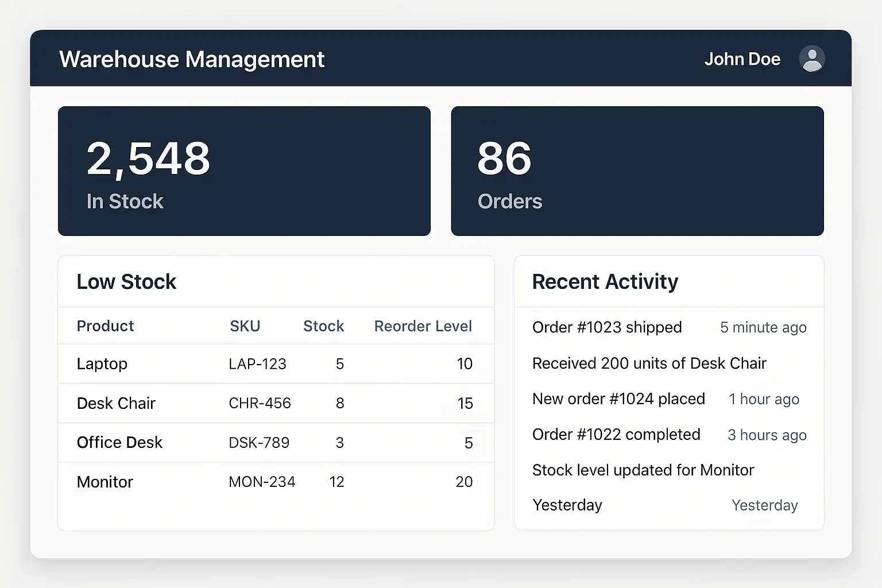Sort by the Stock column header

point(323,326)
